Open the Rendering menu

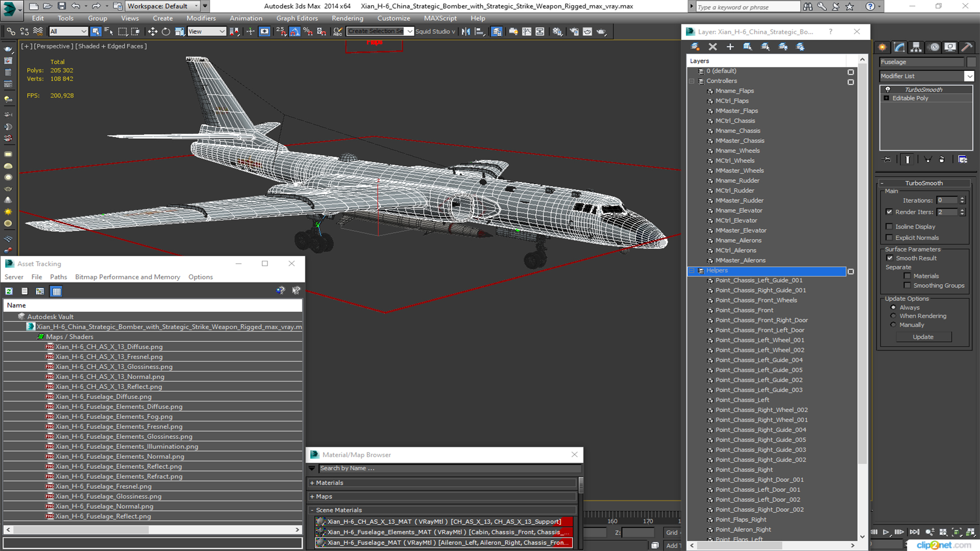click(347, 18)
